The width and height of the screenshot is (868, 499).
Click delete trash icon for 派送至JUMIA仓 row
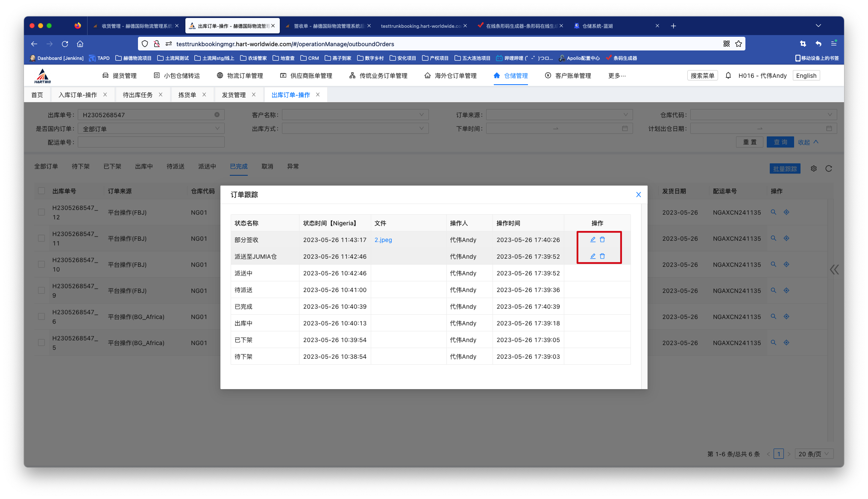tap(602, 256)
